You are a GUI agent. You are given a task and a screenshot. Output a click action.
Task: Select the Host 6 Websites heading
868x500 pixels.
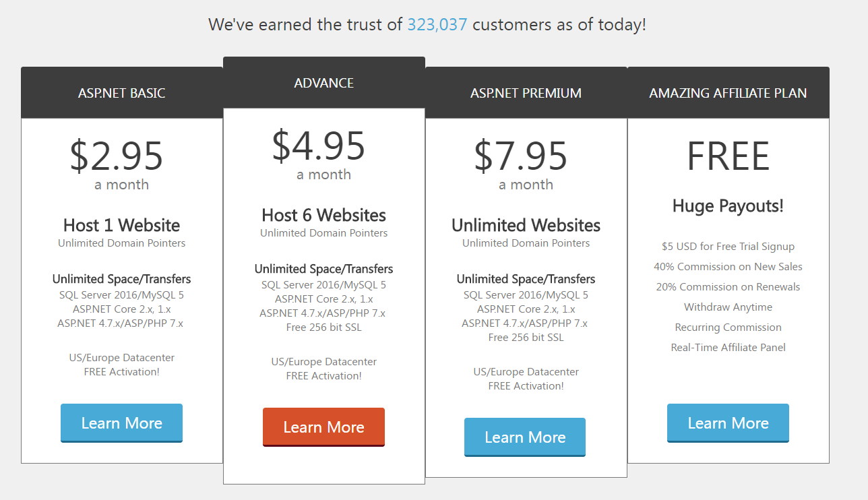click(323, 215)
